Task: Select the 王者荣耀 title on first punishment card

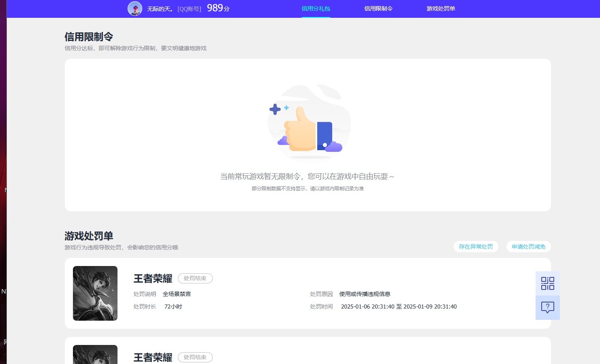Action: (x=153, y=278)
